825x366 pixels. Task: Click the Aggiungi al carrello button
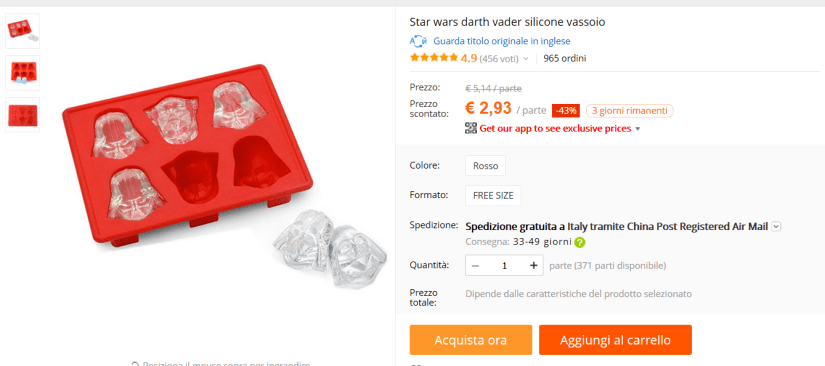[x=615, y=340]
